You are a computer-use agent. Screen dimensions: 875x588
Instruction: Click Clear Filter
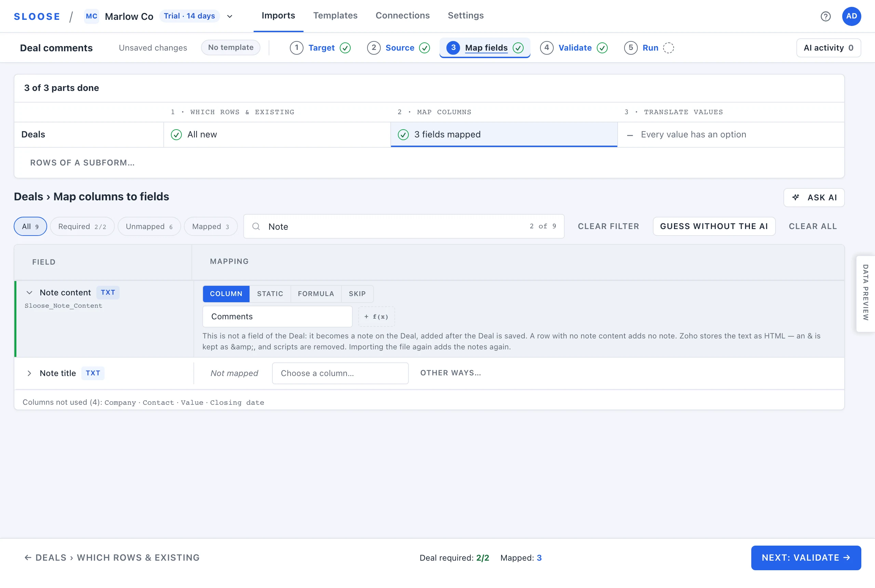click(x=608, y=226)
